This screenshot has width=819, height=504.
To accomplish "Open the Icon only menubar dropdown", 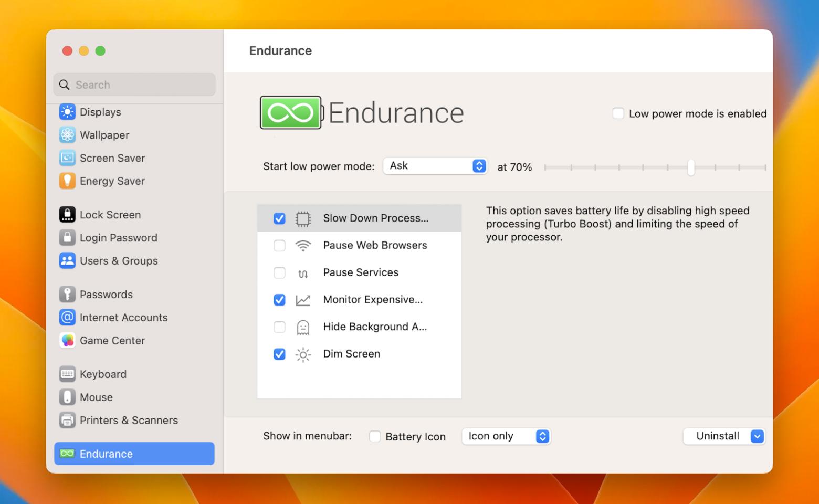I will click(x=506, y=436).
